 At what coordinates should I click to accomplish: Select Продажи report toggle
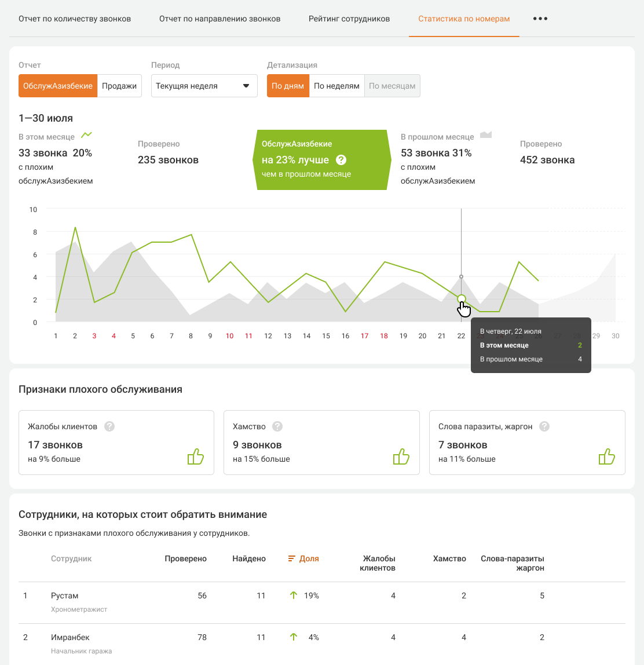pos(119,86)
